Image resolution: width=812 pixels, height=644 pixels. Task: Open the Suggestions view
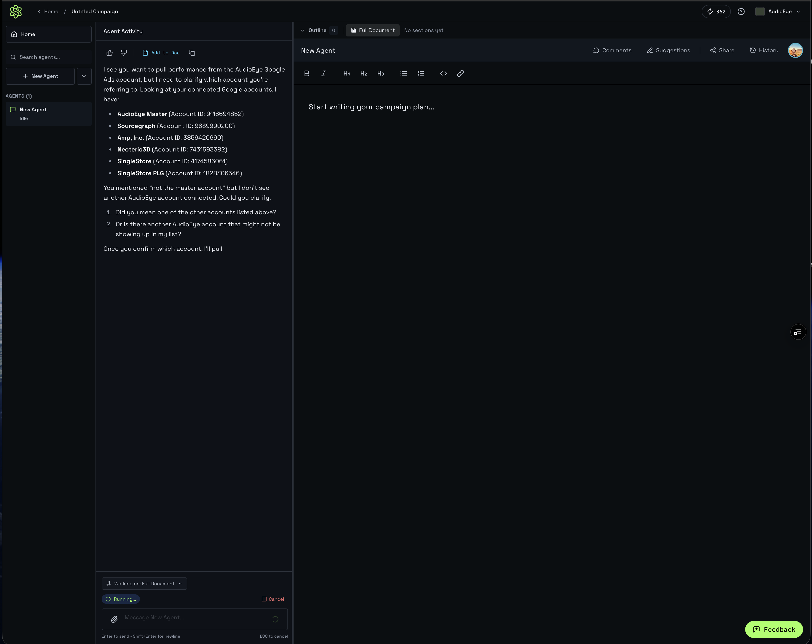pyautogui.click(x=668, y=50)
